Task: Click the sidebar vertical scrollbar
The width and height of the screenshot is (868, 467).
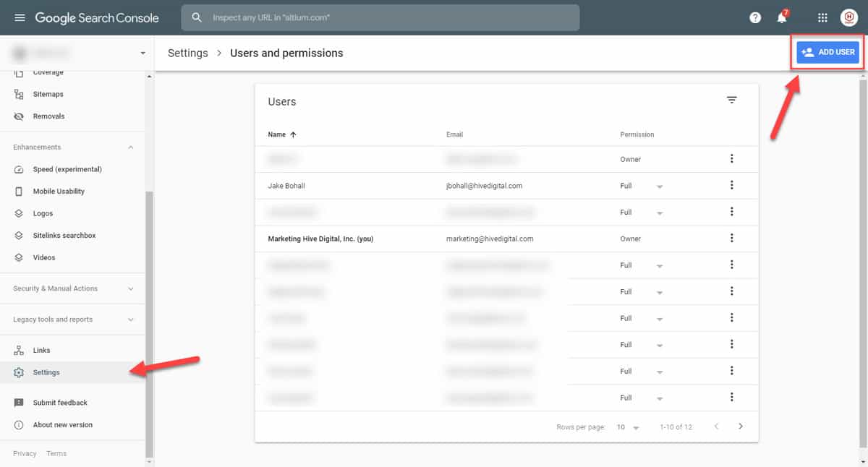Action: pyautogui.click(x=150, y=324)
